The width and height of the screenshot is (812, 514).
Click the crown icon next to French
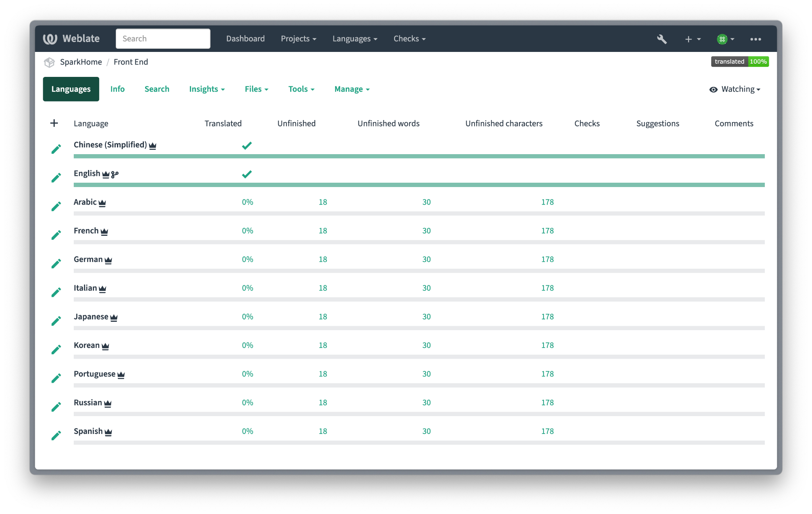[104, 231]
